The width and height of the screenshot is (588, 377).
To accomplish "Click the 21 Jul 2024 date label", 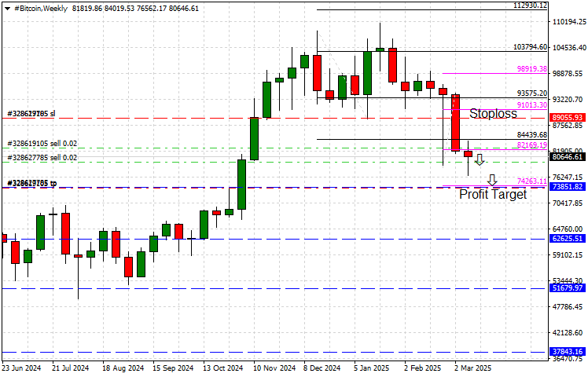I will [71, 368].
